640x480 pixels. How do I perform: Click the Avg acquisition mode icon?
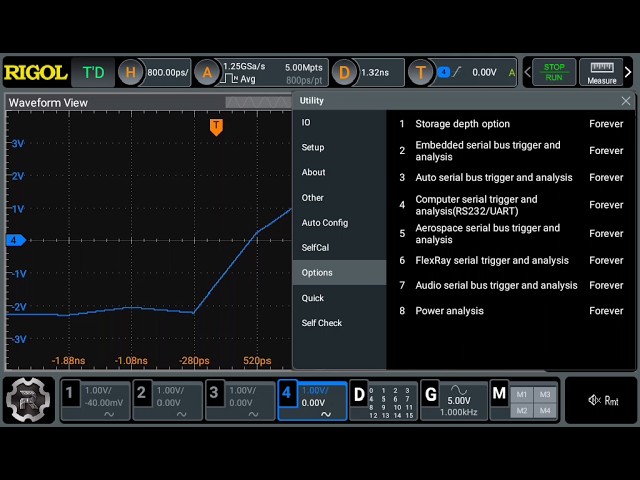(238, 79)
